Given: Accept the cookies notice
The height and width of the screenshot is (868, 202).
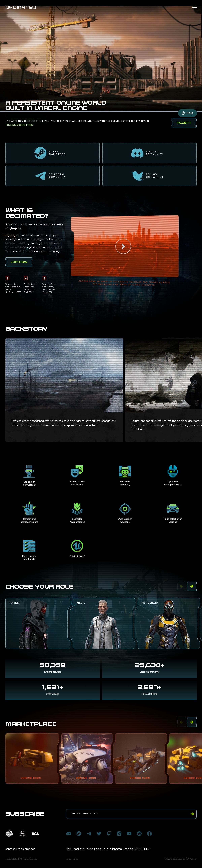Looking at the screenshot, I should 184,123.
